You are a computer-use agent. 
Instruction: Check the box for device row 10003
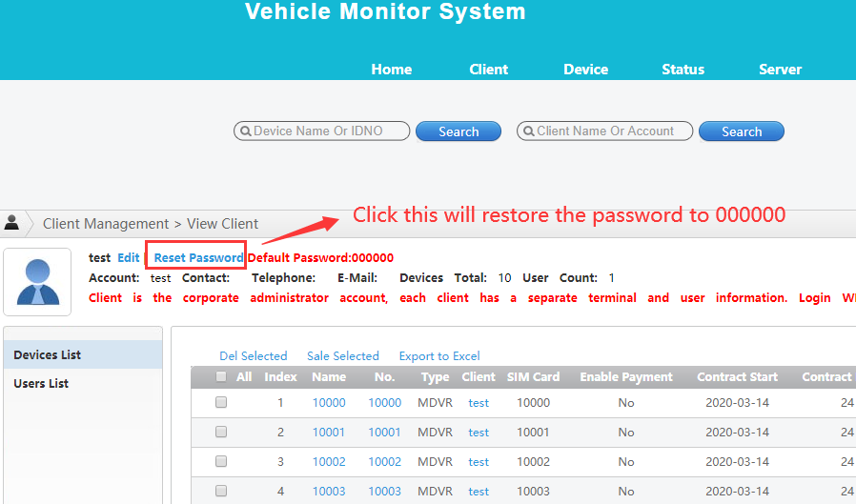[x=221, y=491]
